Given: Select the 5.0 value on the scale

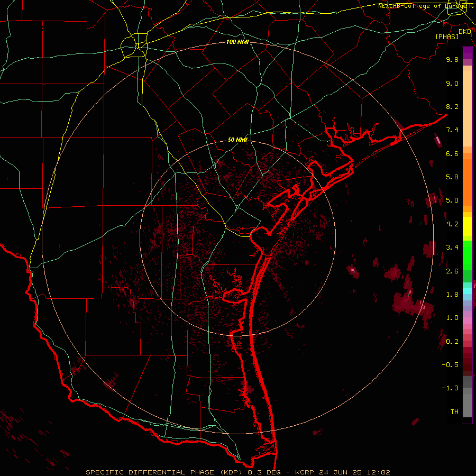Looking at the screenshot, I should click(452, 200).
